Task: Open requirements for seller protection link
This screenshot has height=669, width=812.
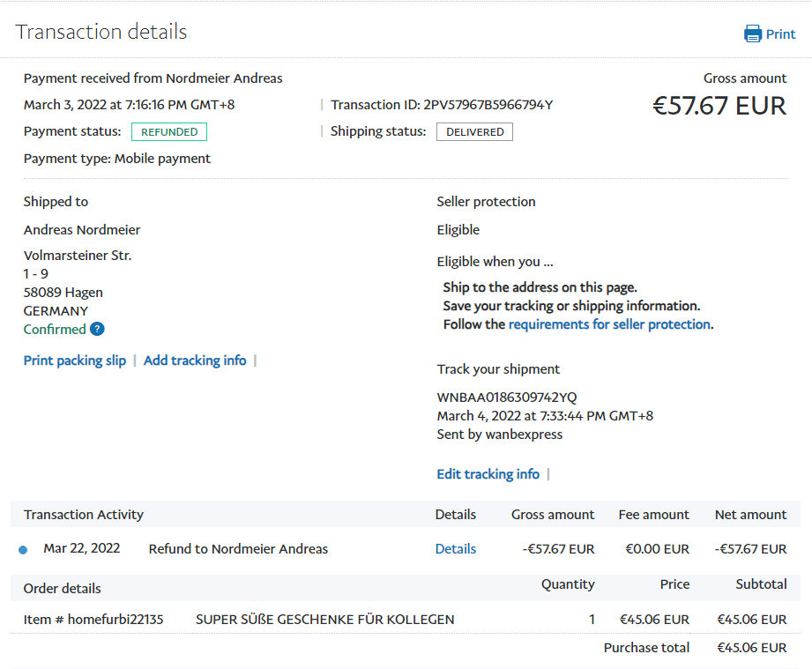Action: click(609, 324)
